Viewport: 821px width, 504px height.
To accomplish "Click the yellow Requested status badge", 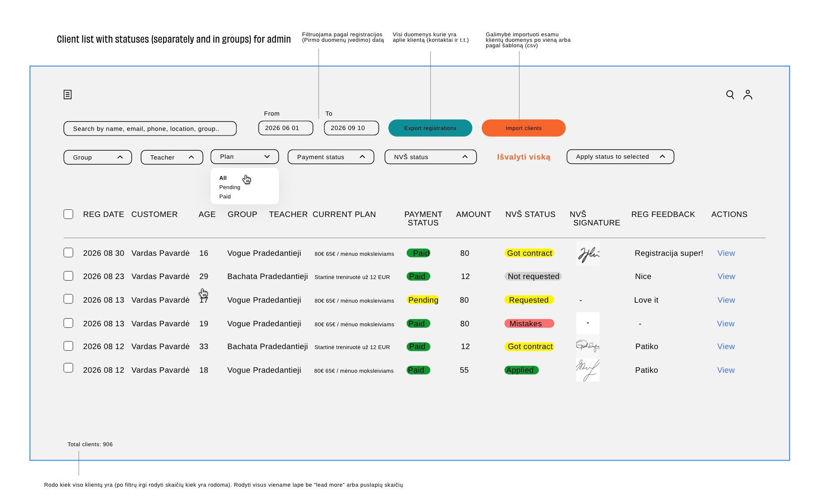I will click(529, 300).
